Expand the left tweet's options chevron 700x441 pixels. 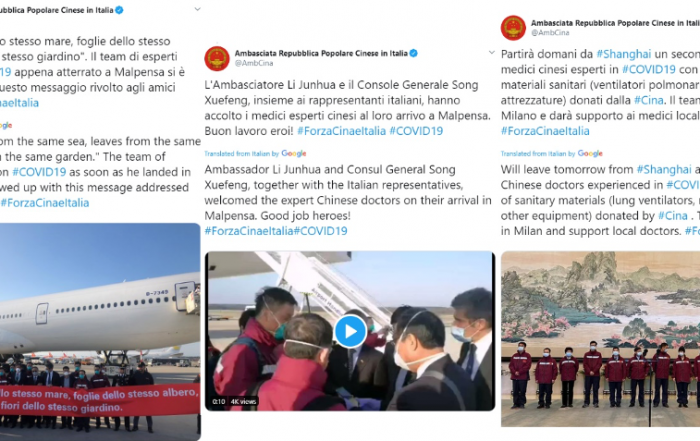197,9
